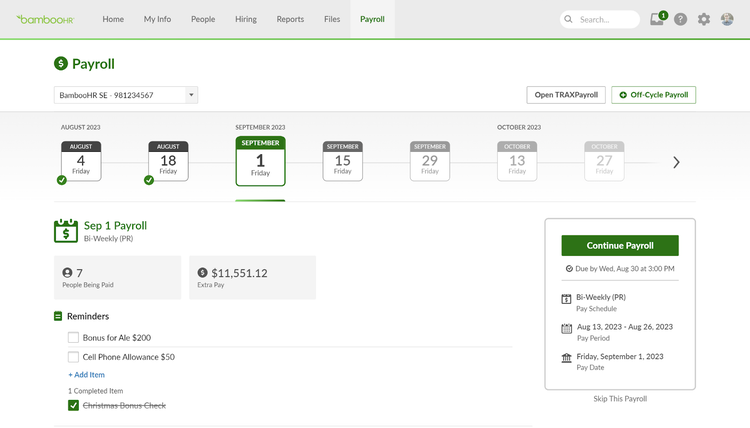Check the Cell Phone Allowance $50 reminder
Screen dimensions: 750x428
73,357
